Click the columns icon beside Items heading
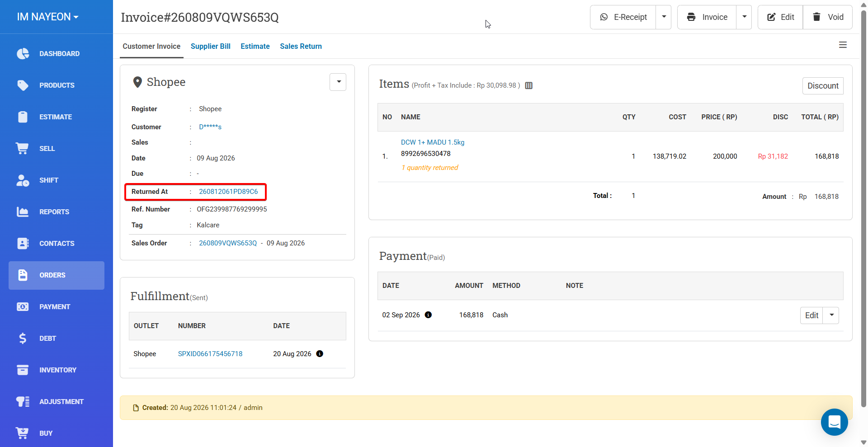This screenshot has width=868, height=447. tap(528, 85)
